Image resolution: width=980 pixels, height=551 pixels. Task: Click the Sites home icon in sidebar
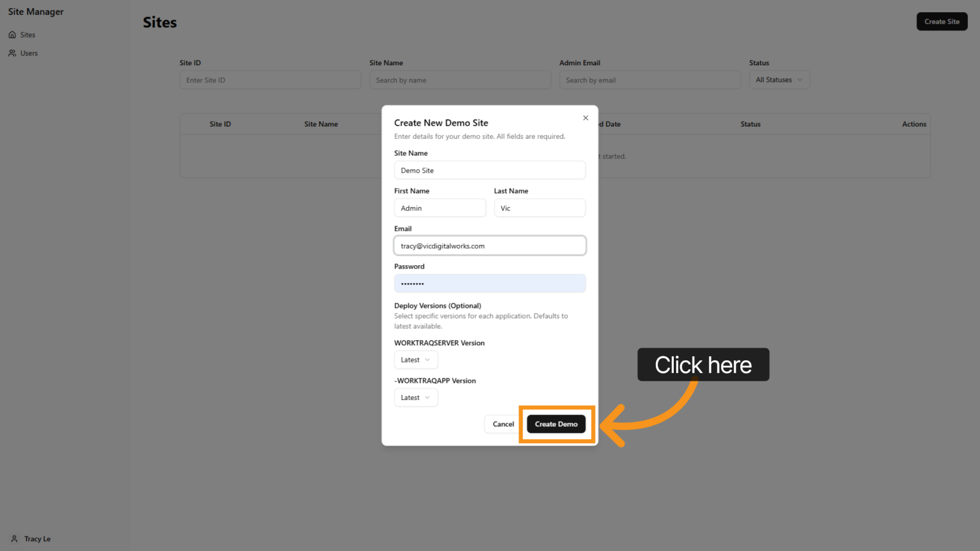coord(12,35)
